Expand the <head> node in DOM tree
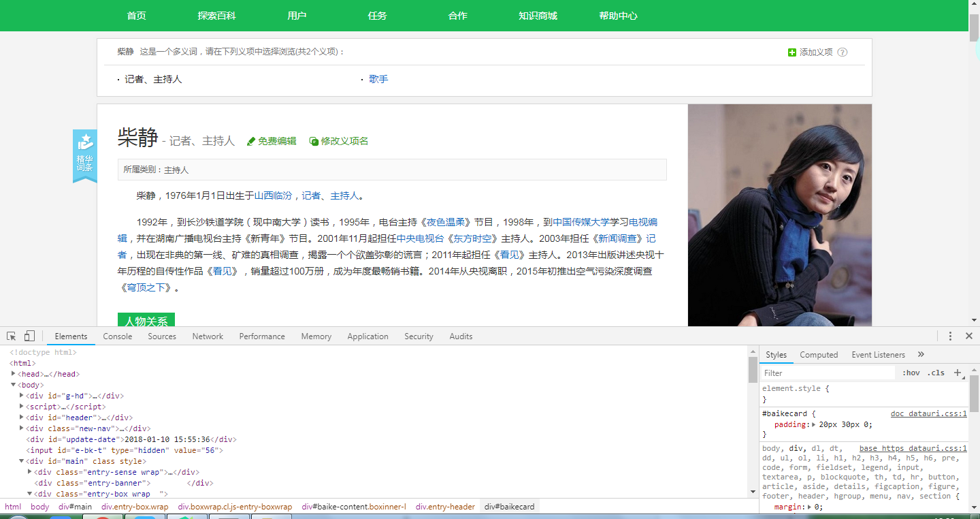 [14, 374]
